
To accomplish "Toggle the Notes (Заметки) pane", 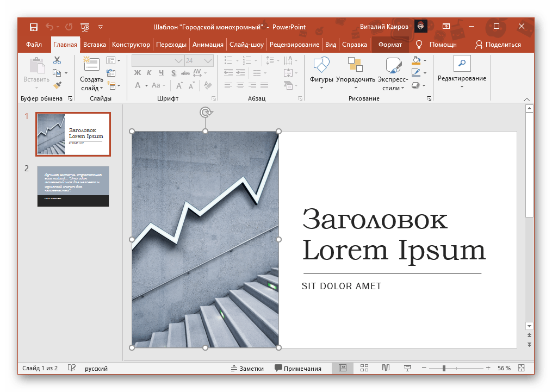I will [x=247, y=368].
